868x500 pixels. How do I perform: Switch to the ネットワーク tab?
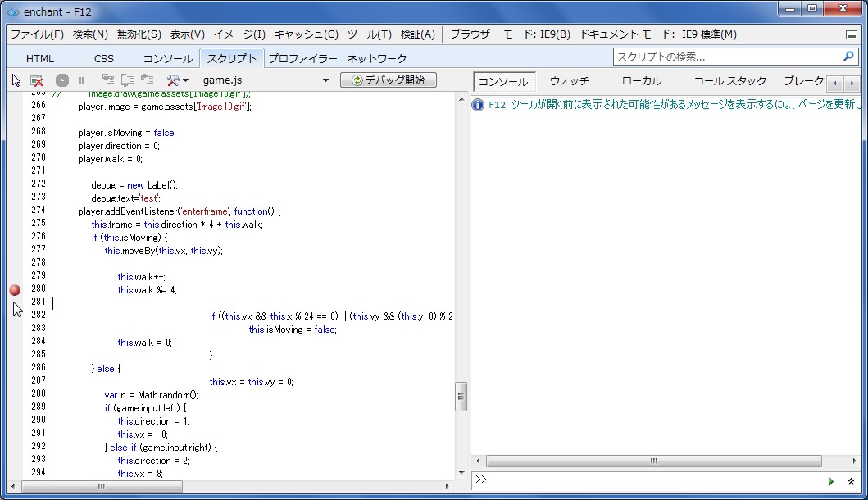coord(376,58)
